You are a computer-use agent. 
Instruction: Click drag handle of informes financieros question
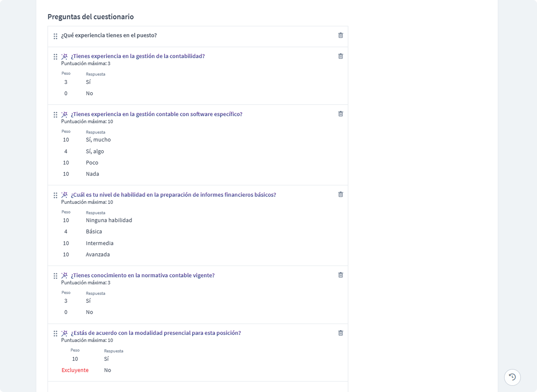click(55, 195)
